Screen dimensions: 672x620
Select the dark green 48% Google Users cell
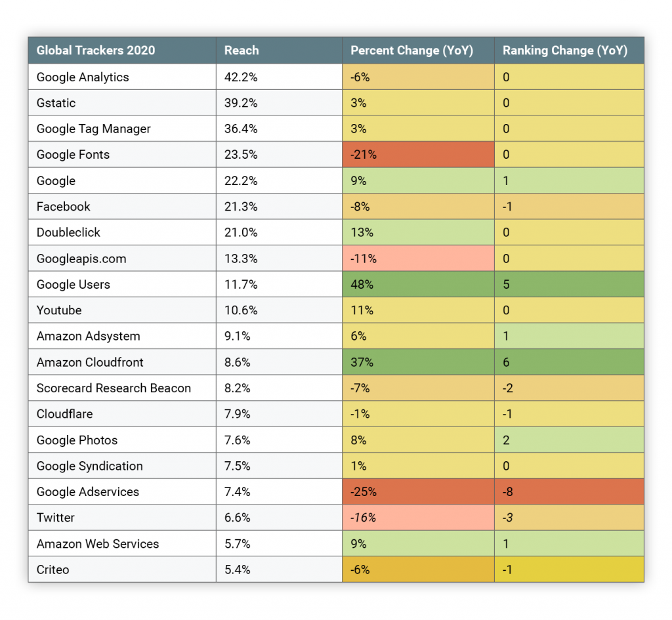coord(418,284)
